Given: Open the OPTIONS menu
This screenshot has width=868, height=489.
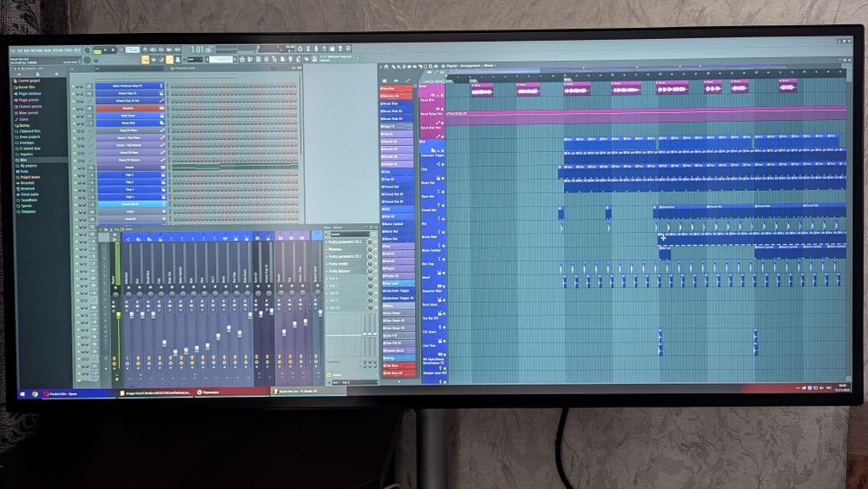Looking at the screenshot, I should [x=58, y=50].
